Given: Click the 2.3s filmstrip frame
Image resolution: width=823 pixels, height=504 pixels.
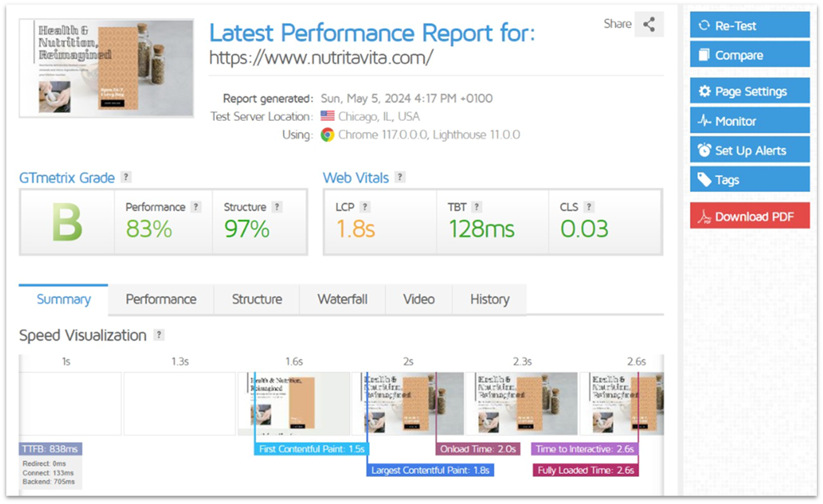Looking at the screenshot, I should (521, 403).
